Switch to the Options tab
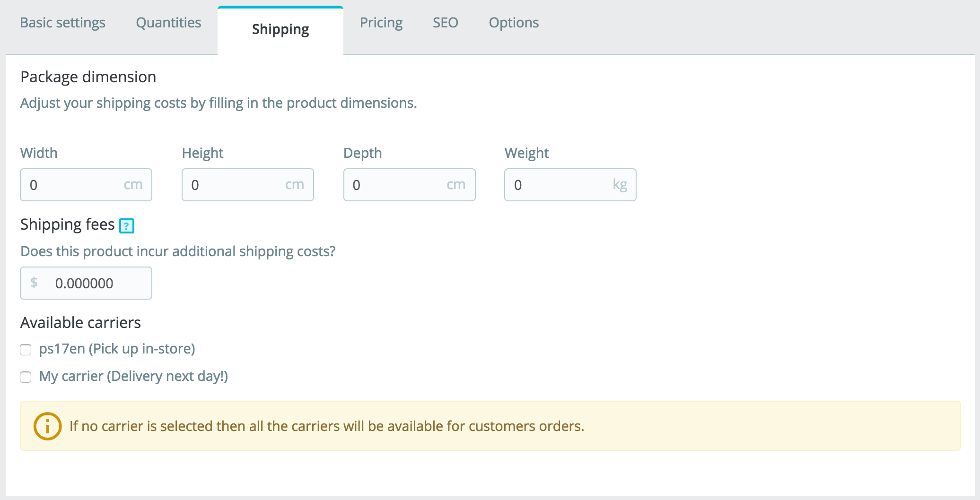The width and height of the screenshot is (980, 500). tap(514, 23)
